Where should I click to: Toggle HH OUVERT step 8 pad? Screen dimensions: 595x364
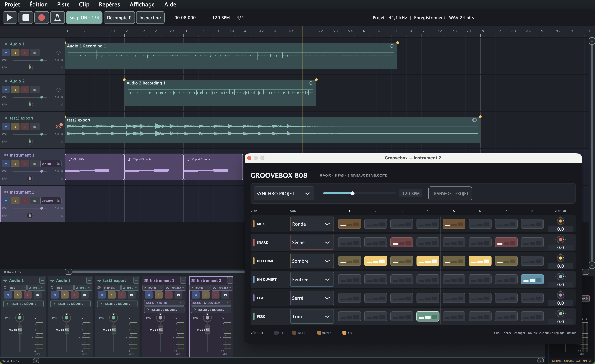[x=532, y=280]
